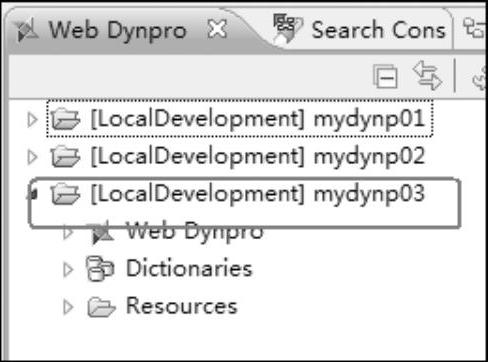Click the Collapse All toolbar icon
Viewport: 488px width, 362px height.
385,77
